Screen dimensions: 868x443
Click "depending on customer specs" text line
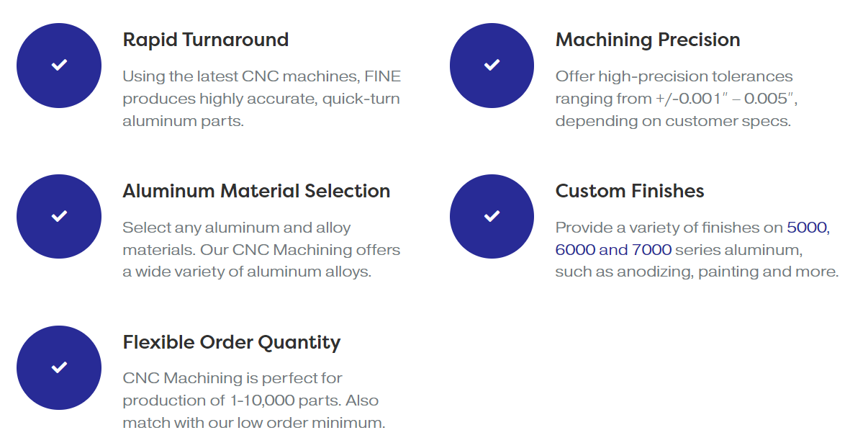click(672, 121)
